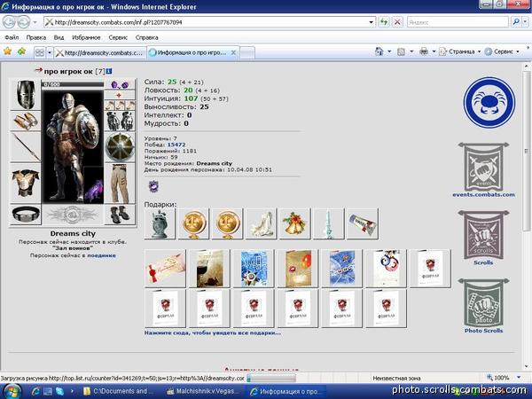Viewport: 532px width, 399px height.
Task: Click the khaki pants equipment icon
Action: coord(120,184)
